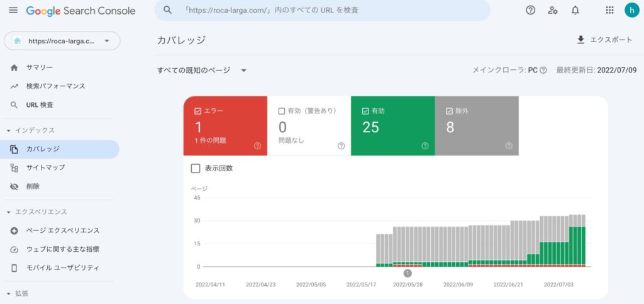Open the property selector dropdown

[x=62, y=41]
